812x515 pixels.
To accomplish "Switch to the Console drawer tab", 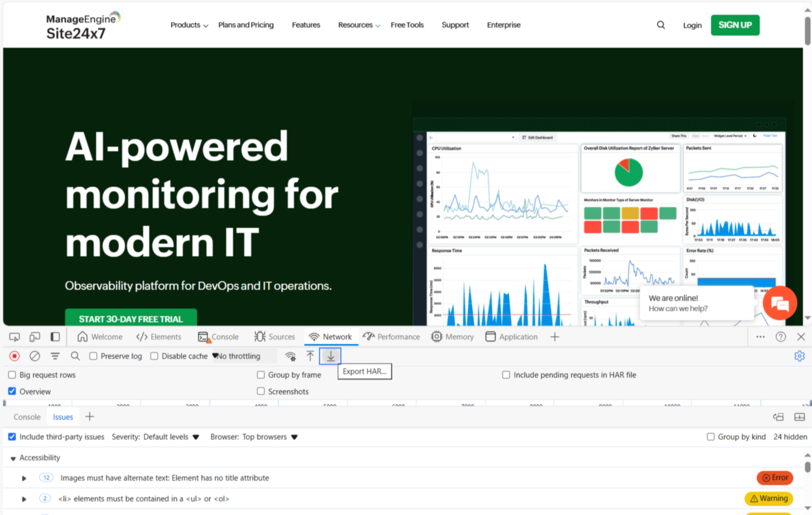I will [x=27, y=417].
